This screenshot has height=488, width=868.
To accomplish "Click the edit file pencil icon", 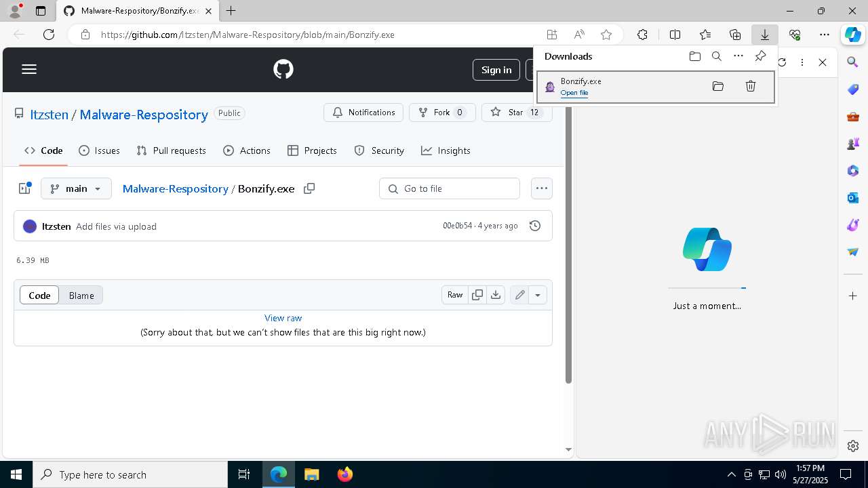I will tap(519, 295).
